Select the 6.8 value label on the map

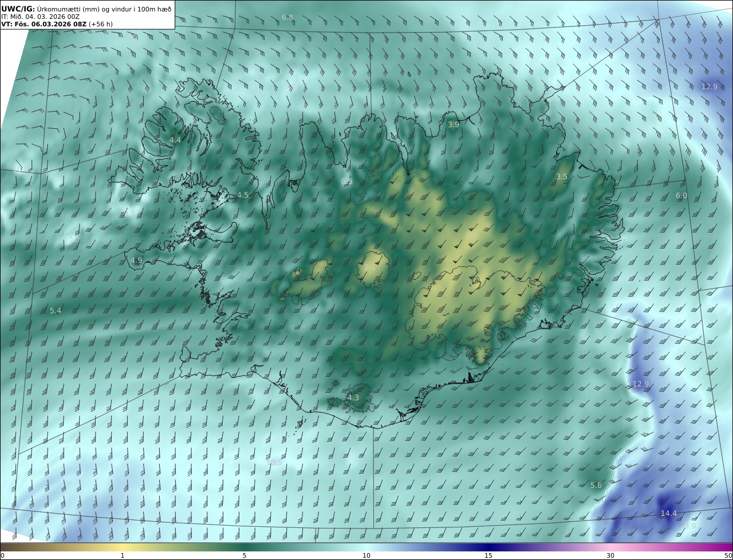click(x=287, y=18)
